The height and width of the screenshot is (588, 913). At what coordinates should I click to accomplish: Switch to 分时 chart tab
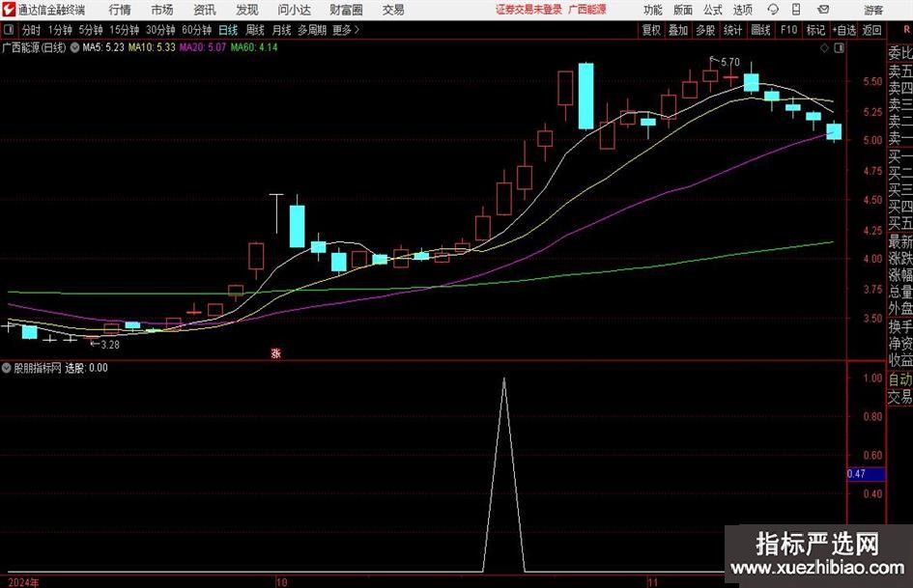32,30
